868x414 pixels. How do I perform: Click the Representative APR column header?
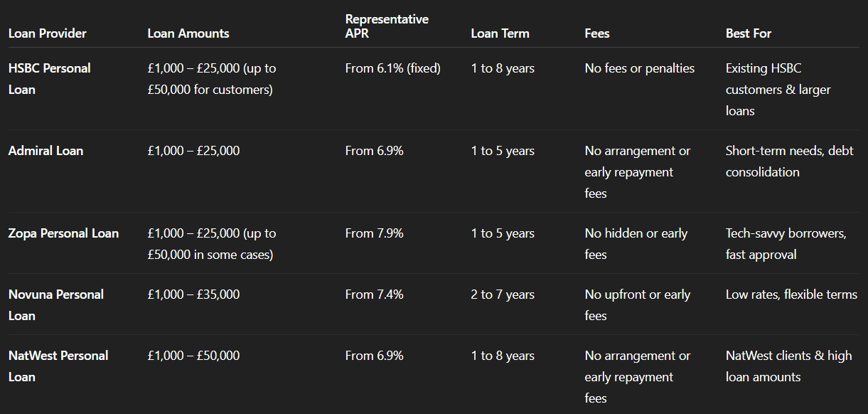tap(387, 26)
